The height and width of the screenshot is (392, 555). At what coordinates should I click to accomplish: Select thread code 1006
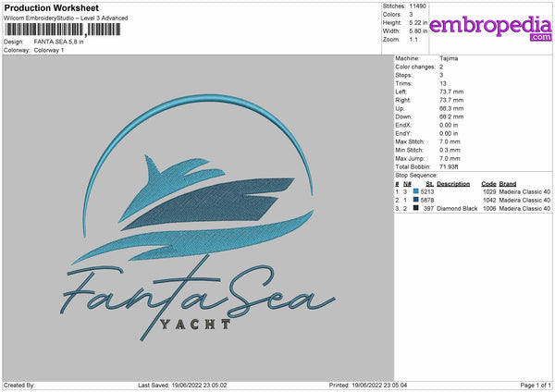coord(489,209)
